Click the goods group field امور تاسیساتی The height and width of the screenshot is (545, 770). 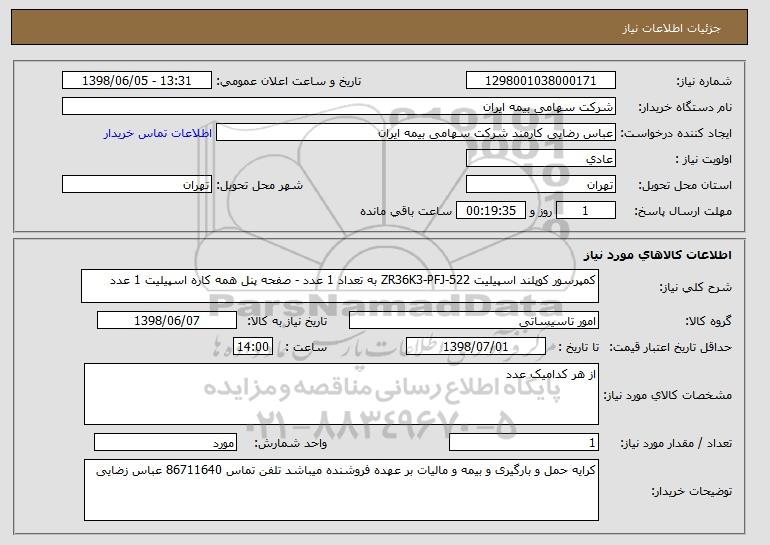474,321
